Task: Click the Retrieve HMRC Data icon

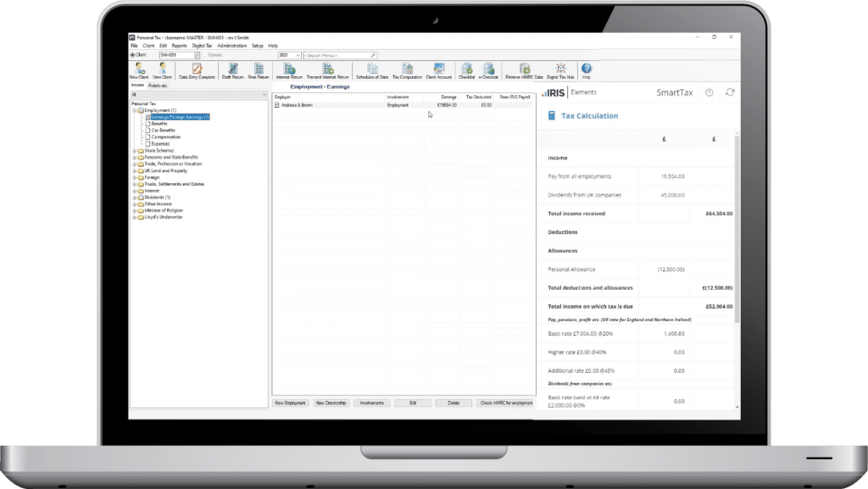Action: pos(526,70)
